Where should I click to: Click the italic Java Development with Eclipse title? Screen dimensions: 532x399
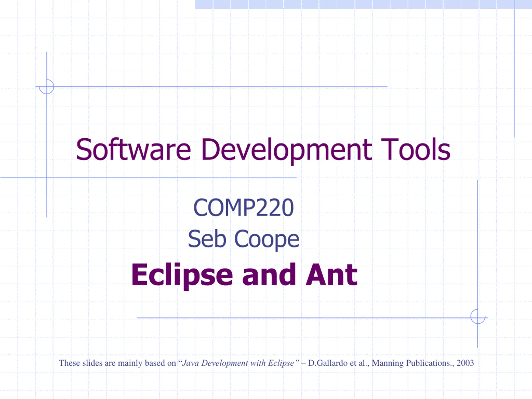pyautogui.click(x=238, y=363)
